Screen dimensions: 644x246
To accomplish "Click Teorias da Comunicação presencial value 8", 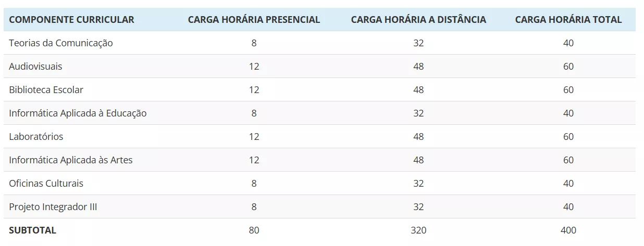I will [x=254, y=43].
